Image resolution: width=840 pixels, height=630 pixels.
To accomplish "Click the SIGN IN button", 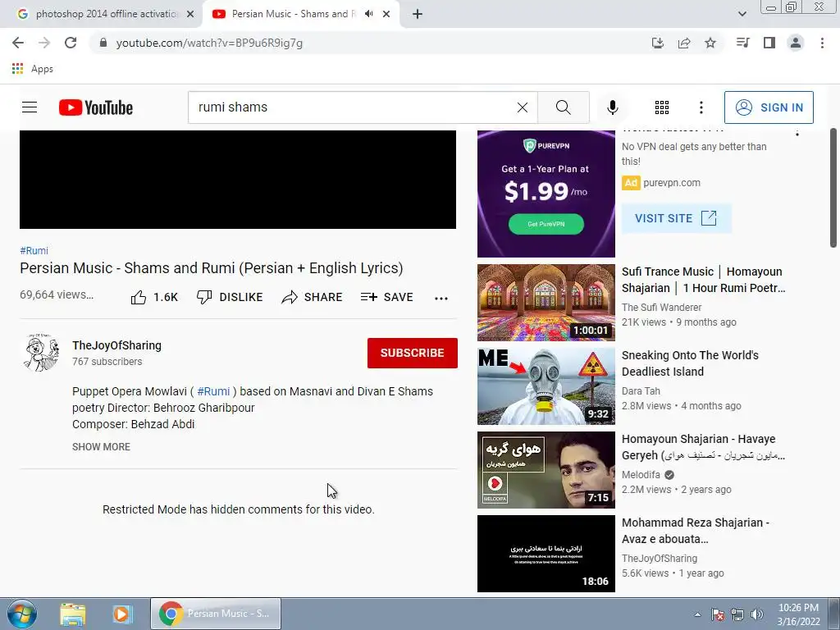I will click(769, 107).
